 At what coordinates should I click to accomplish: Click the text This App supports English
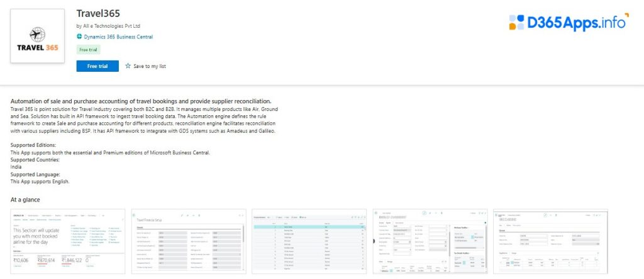[40, 181]
